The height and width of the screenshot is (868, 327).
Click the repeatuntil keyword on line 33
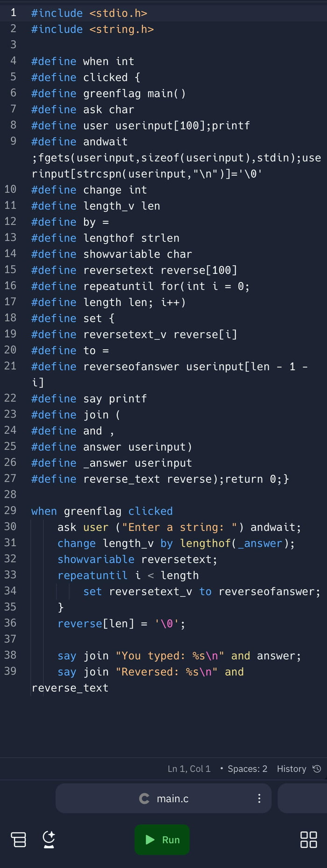point(92,575)
